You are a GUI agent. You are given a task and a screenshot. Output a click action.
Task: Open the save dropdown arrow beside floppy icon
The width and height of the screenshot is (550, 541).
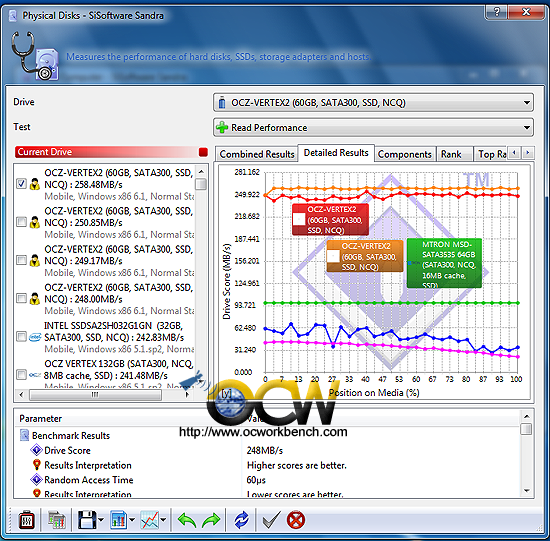pos(101,520)
